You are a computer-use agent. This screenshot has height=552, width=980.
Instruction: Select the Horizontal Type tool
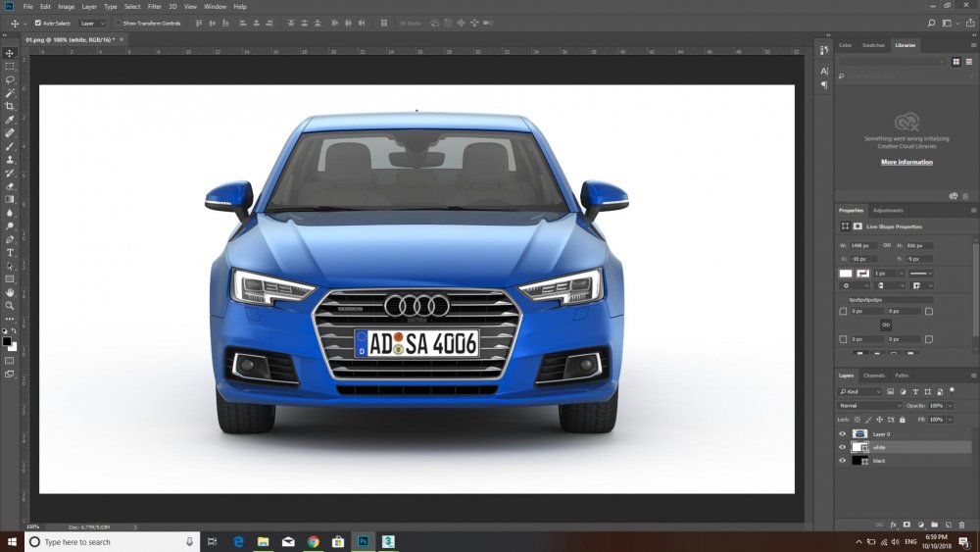coord(10,252)
